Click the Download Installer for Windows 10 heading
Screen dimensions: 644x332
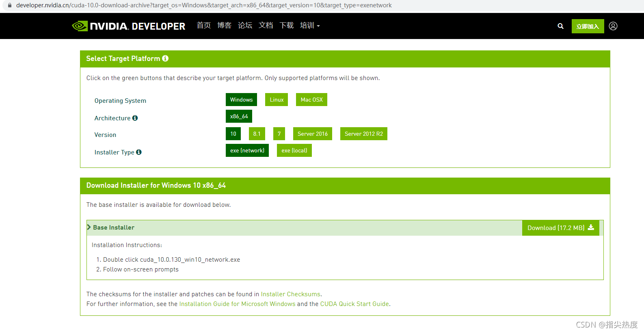(x=156, y=185)
